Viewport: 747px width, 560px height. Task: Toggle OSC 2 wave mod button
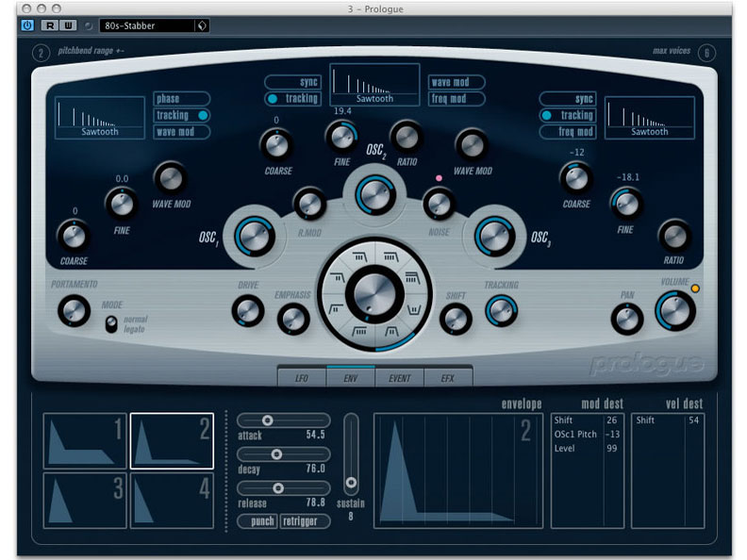[456, 82]
